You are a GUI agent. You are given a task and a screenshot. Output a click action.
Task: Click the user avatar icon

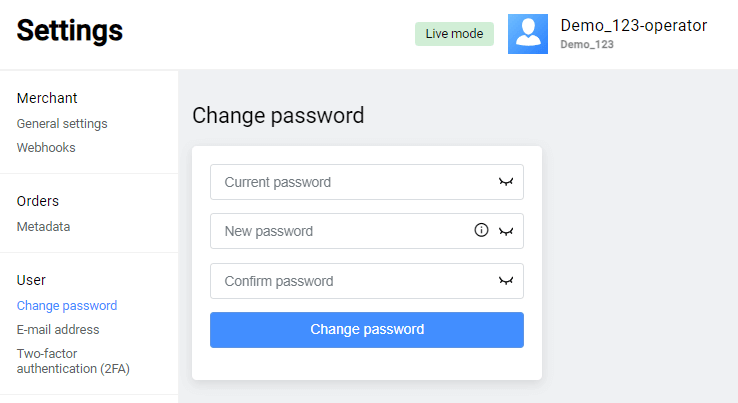527,34
